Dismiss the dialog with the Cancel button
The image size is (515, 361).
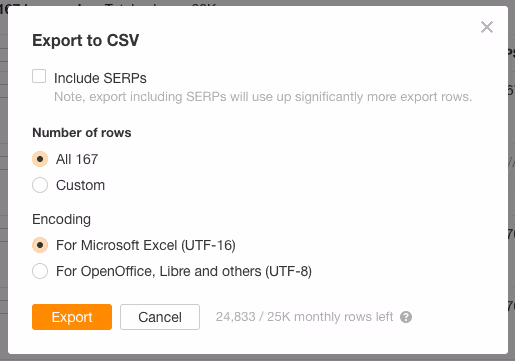160,317
